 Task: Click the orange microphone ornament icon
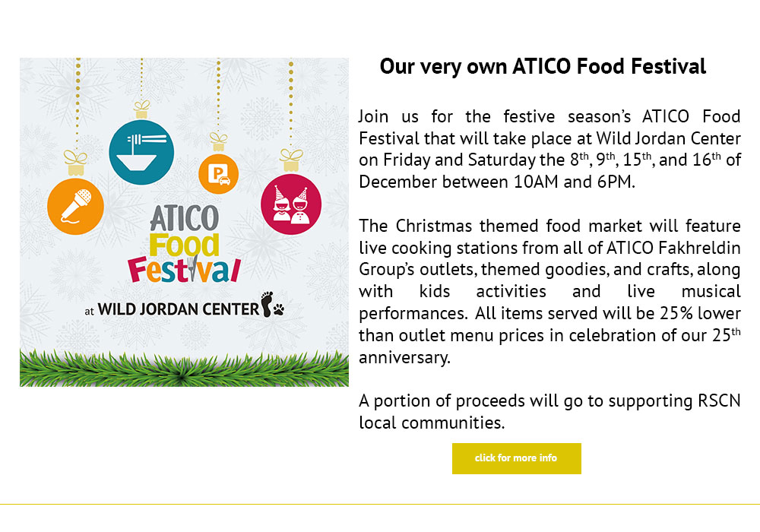point(75,207)
